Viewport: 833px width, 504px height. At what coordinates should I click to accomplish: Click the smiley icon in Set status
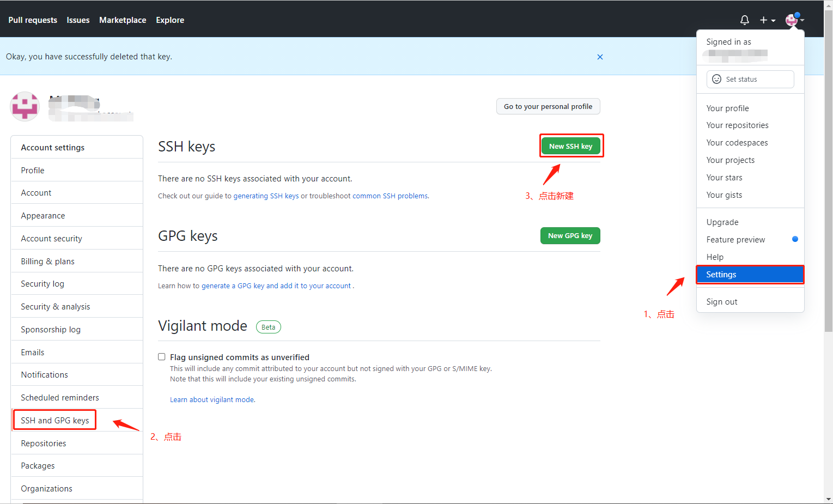click(x=716, y=79)
